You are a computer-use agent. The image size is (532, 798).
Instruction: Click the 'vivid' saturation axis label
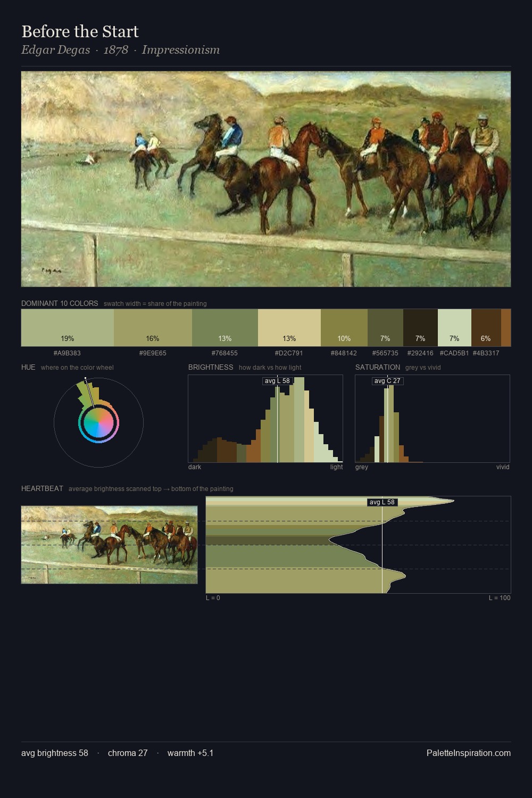[503, 467]
